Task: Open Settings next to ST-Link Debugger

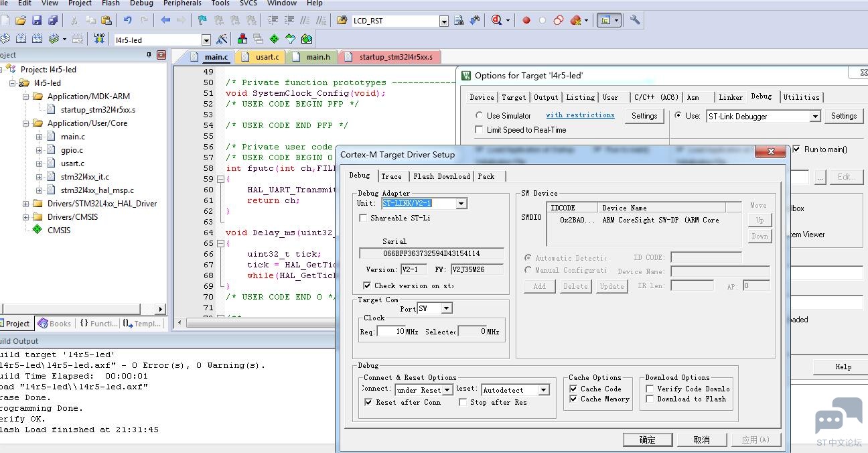Action: pyautogui.click(x=844, y=116)
